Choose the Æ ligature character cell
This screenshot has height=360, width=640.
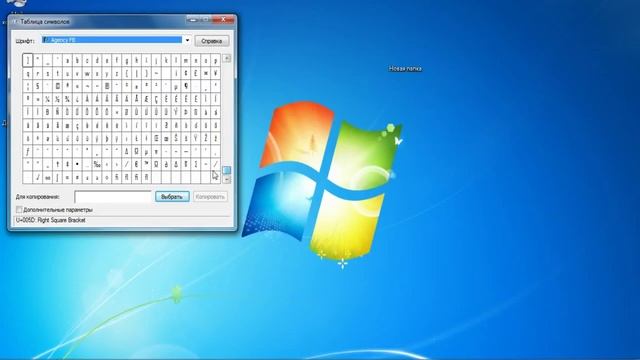[x=146, y=100]
